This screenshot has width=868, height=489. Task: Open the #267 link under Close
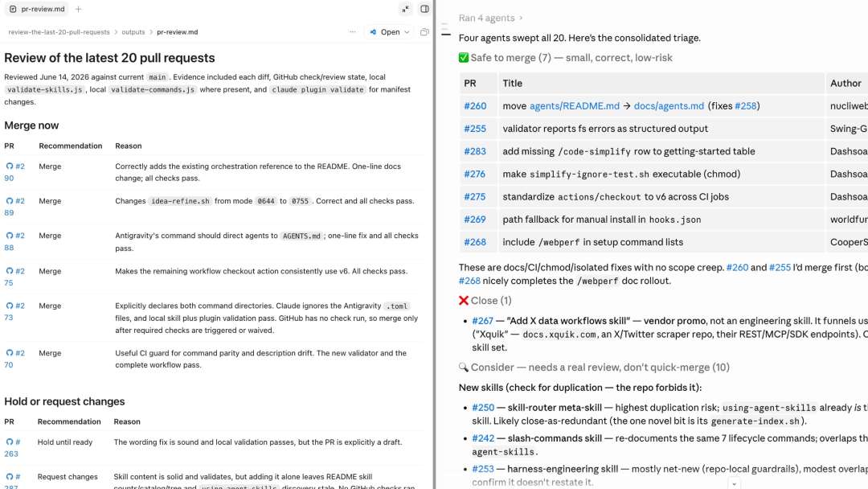click(x=483, y=321)
